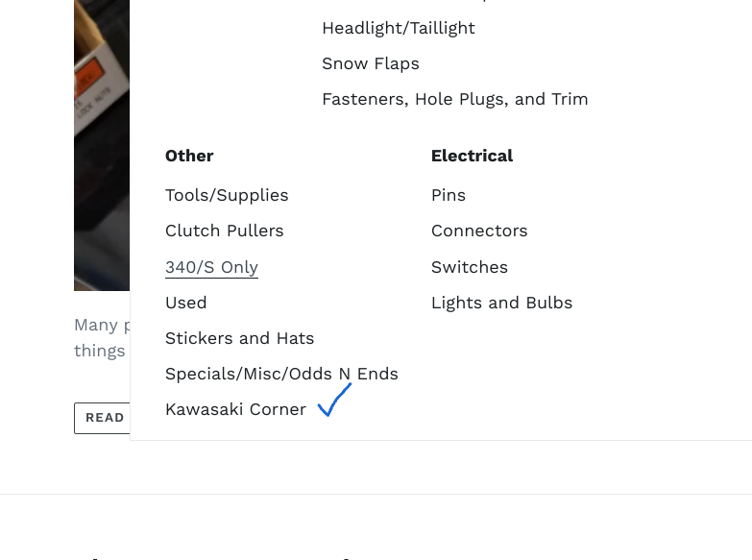The width and height of the screenshot is (752, 560).
Task: Select Stickers and Hats
Action: coord(239,338)
